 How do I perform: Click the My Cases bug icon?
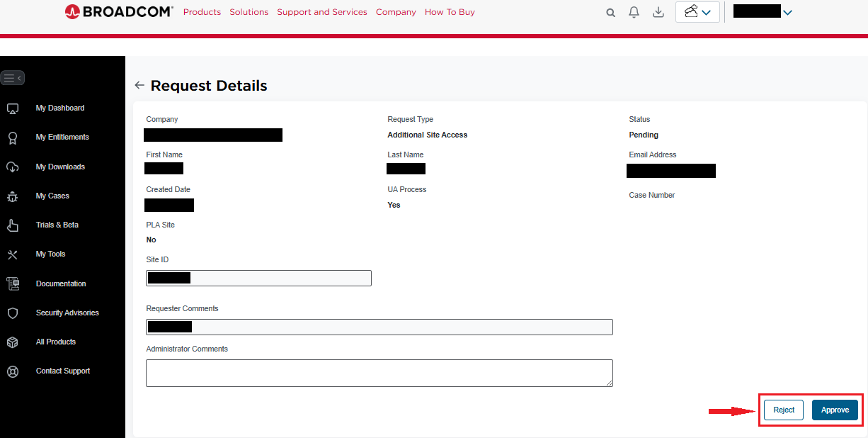coord(12,196)
